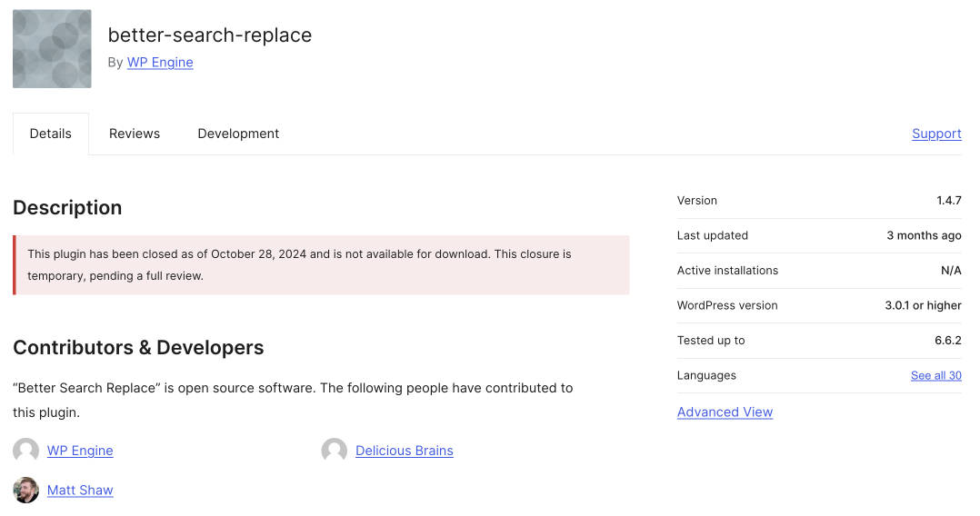Viewport: 980px width, 516px height.
Task: Switch to the Reviews tab
Action: [x=135, y=134]
